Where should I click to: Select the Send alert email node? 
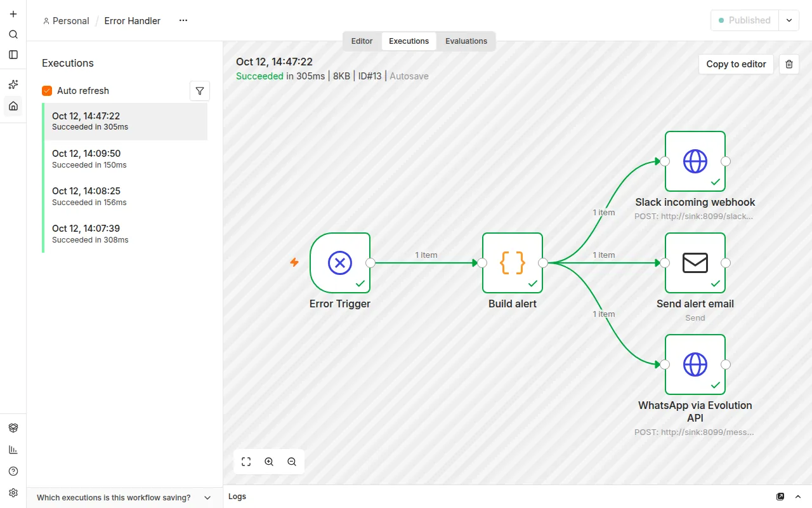pos(695,263)
